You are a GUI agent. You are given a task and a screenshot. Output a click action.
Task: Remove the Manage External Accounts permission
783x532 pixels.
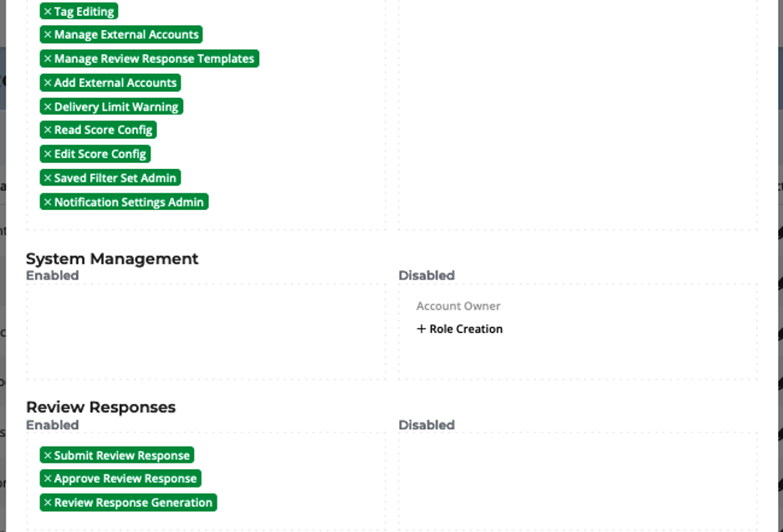point(49,34)
